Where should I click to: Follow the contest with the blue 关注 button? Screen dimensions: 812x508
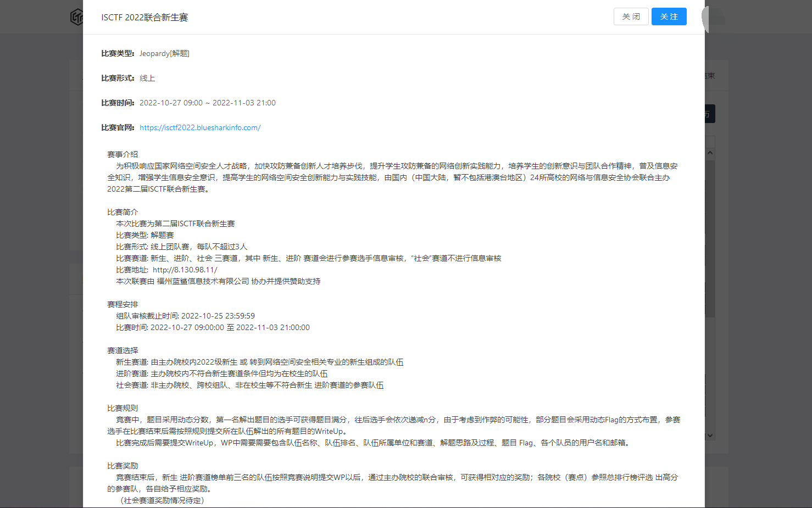point(669,16)
